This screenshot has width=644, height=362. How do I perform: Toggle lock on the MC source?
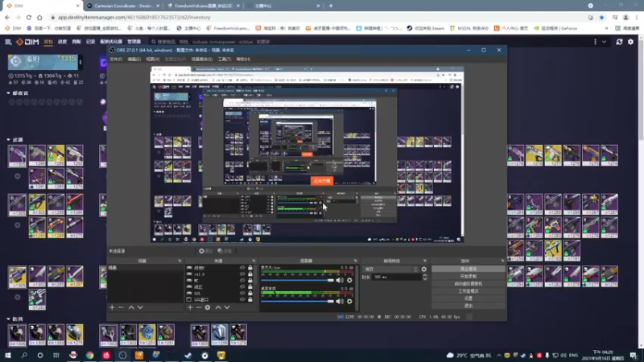tap(250, 280)
